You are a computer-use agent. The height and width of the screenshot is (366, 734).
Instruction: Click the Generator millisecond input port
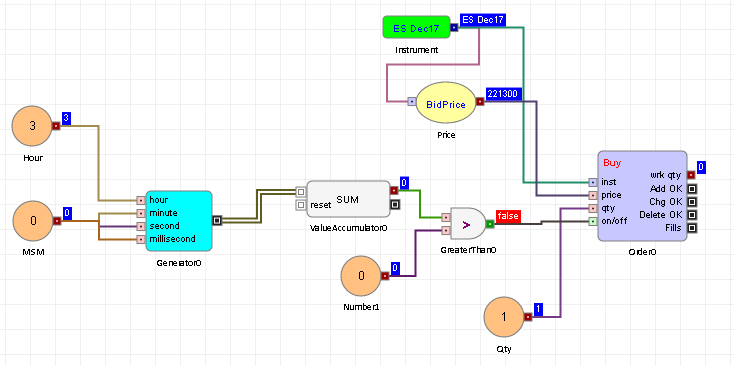tap(141, 239)
